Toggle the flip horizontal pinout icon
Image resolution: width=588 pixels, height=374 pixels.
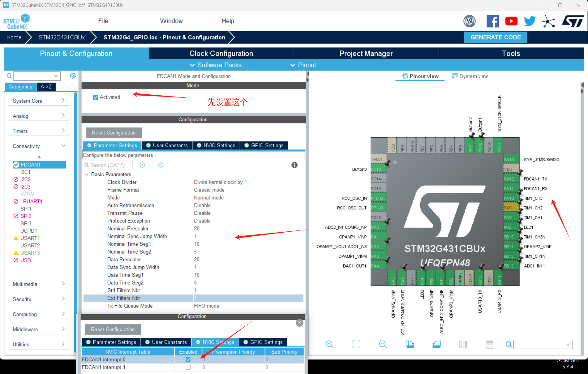pos(463,344)
